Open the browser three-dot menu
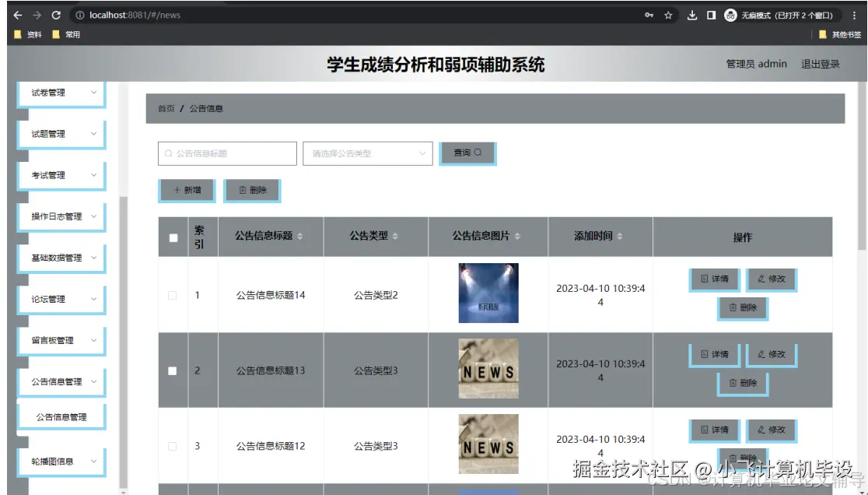The width and height of the screenshot is (868, 495). coord(854,15)
